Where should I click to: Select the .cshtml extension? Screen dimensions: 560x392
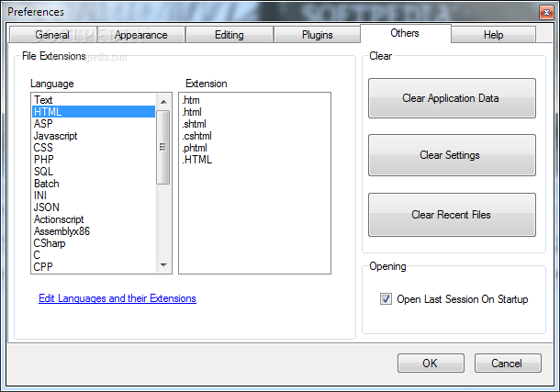point(254,136)
